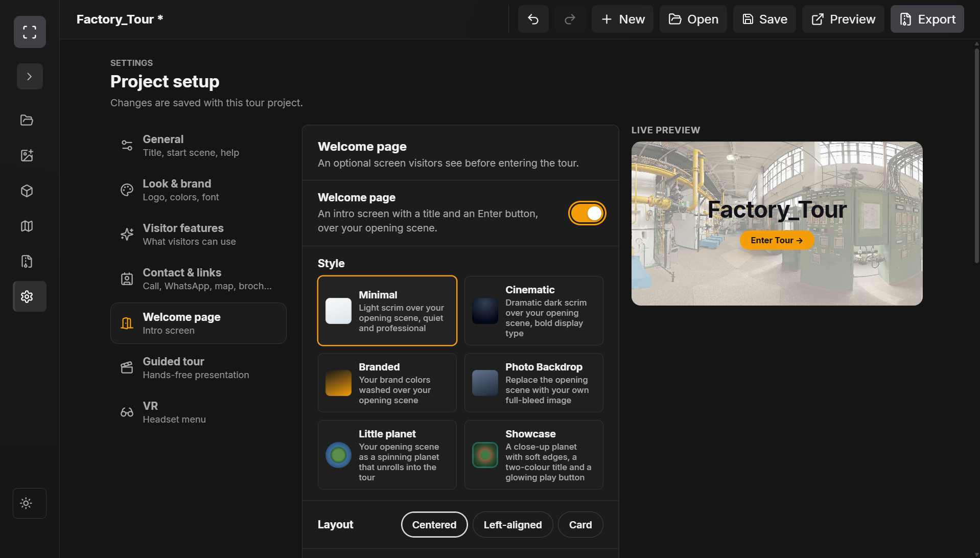980x558 pixels.
Task: Choose the Card layout option
Action: point(580,525)
